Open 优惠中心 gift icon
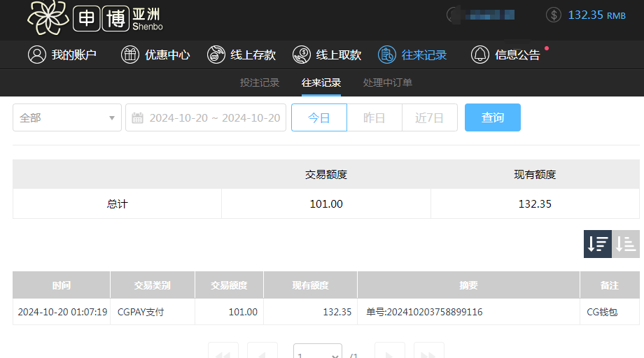 pyautogui.click(x=130, y=55)
